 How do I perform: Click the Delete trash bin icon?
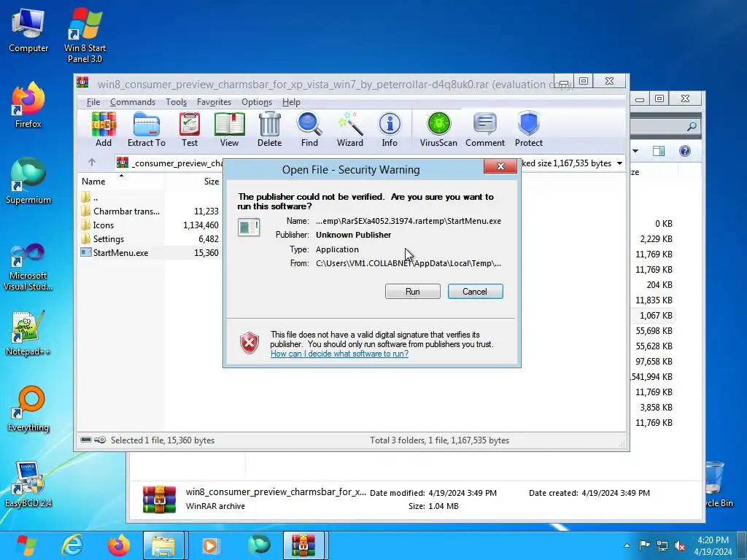(270, 129)
